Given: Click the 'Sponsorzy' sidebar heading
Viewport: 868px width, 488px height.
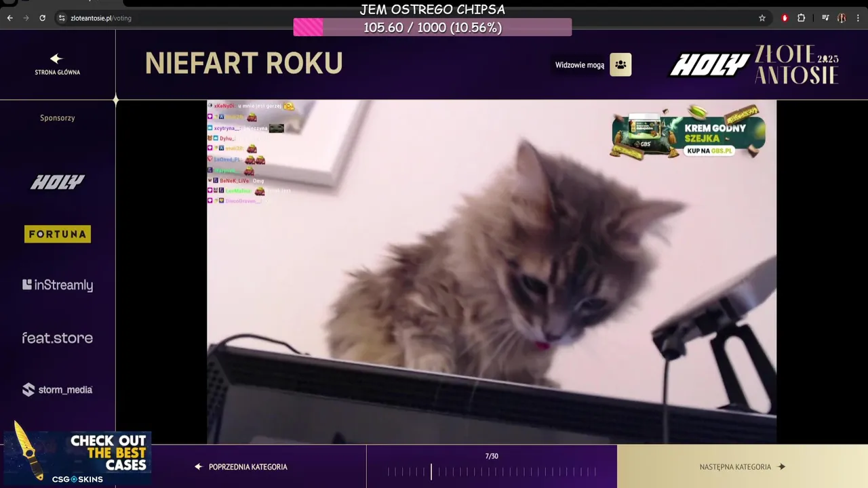Looking at the screenshot, I should 58,118.
